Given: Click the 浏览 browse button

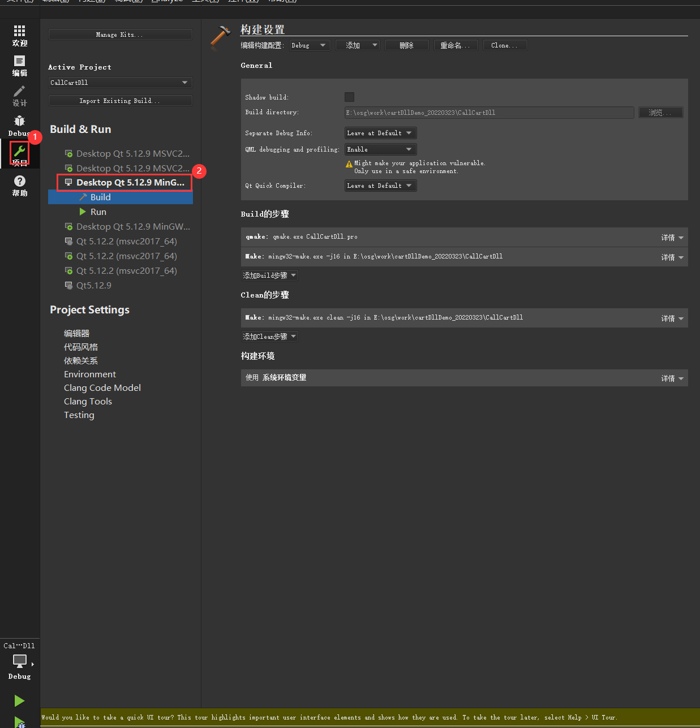Looking at the screenshot, I should 660,112.
